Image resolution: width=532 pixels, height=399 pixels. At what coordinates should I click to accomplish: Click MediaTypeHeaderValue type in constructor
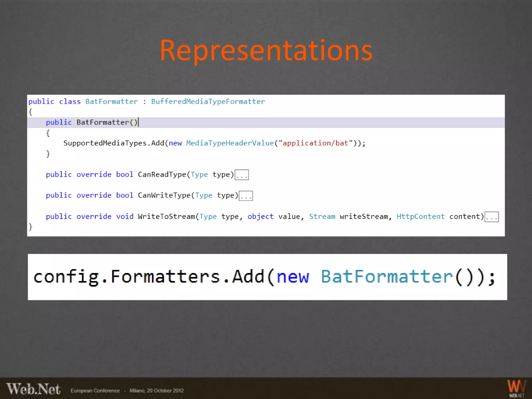tap(230, 143)
